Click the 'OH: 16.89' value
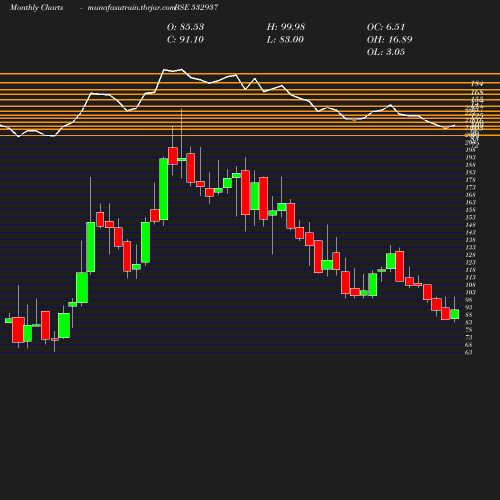 [x=389, y=40]
